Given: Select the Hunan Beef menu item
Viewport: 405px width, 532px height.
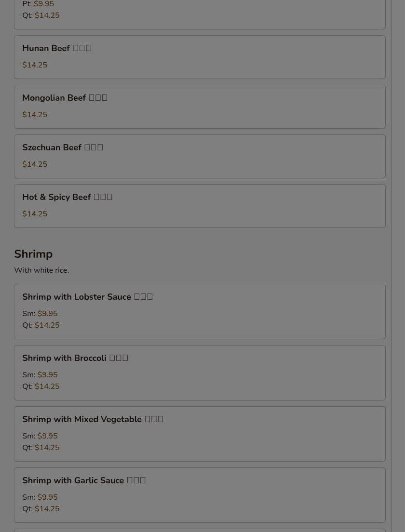Looking at the screenshot, I should (x=200, y=57).
